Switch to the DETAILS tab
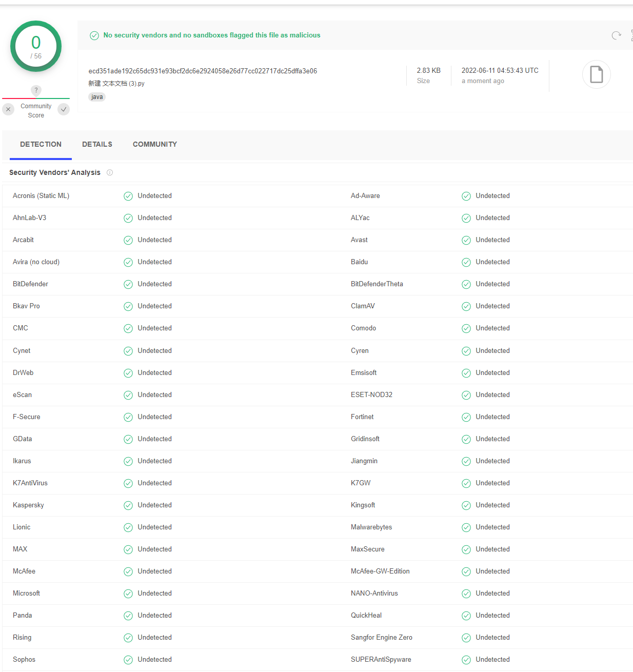Viewport: 633px width, 672px height. 97,144
